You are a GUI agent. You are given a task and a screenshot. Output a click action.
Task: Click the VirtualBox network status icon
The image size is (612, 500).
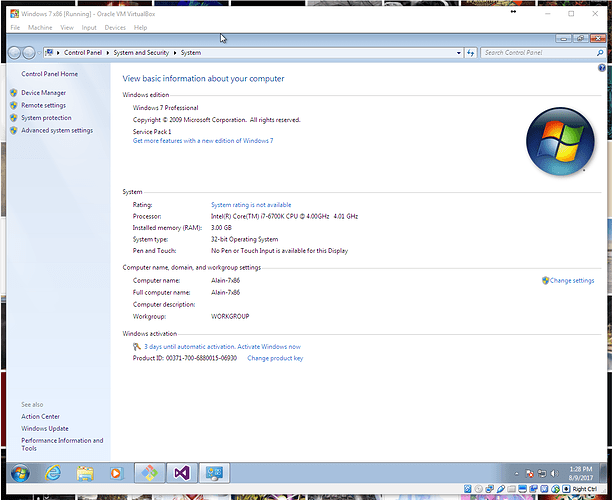tap(489, 489)
